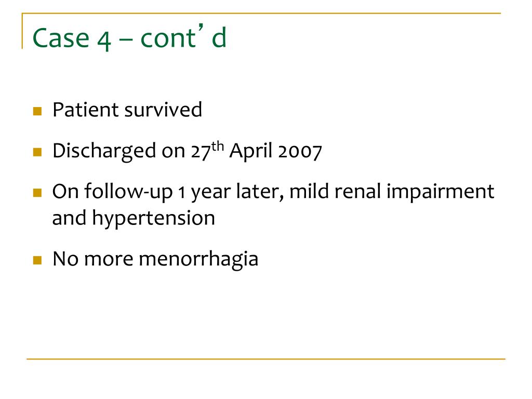Click the bullet square beside Patient survived

[x=37, y=111]
